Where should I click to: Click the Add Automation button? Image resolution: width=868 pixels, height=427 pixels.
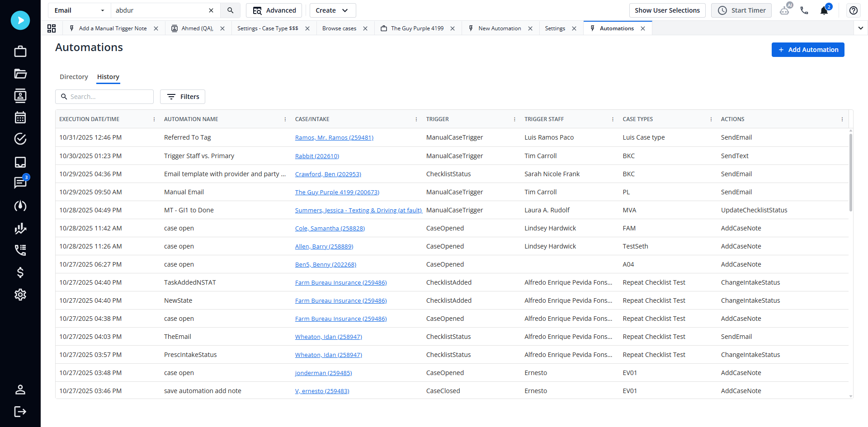[x=808, y=50]
